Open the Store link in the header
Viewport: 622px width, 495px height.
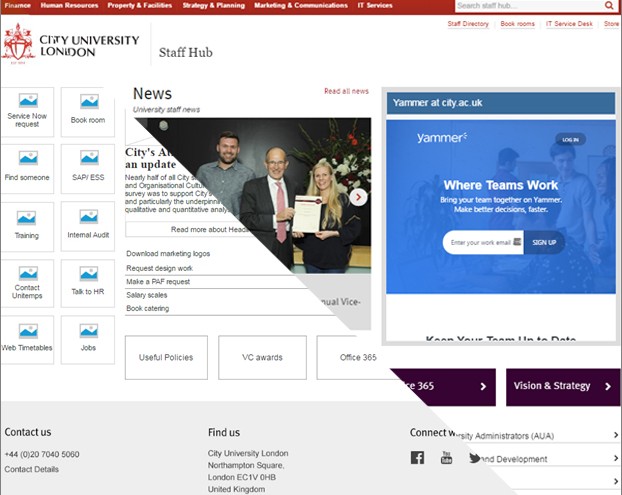(x=611, y=24)
